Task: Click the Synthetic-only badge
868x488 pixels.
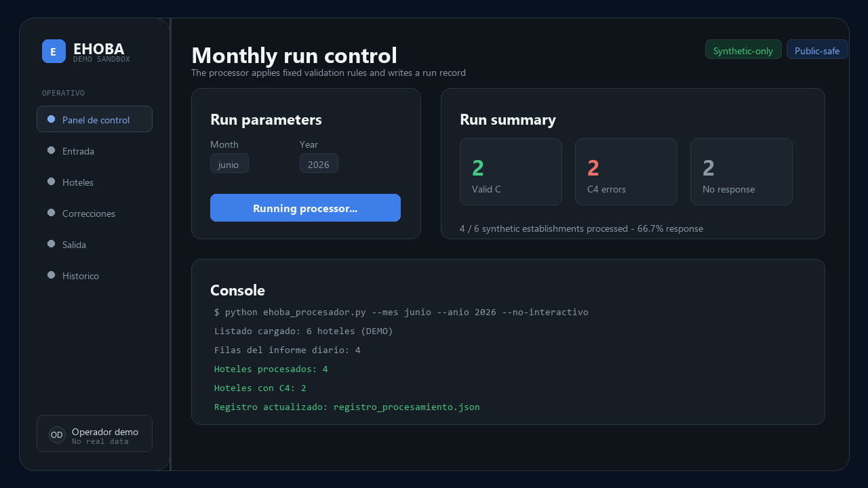Action: tap(743, 50)
